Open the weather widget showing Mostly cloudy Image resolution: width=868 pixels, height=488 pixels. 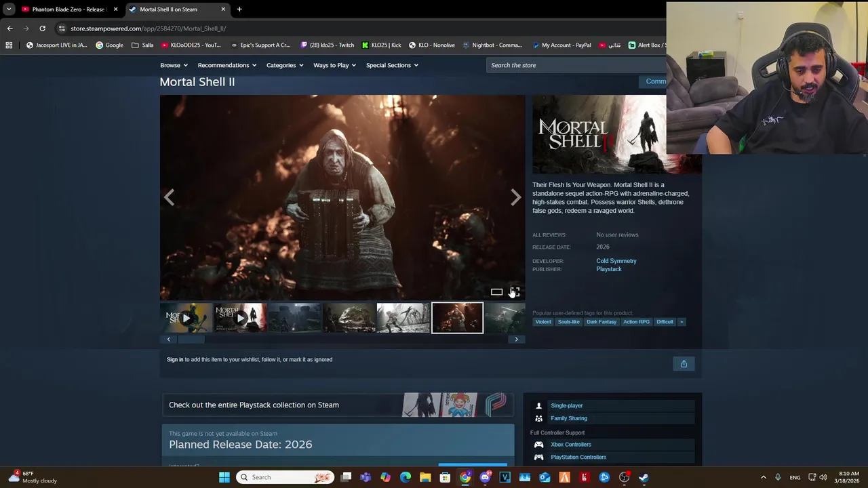click(33, 477)
